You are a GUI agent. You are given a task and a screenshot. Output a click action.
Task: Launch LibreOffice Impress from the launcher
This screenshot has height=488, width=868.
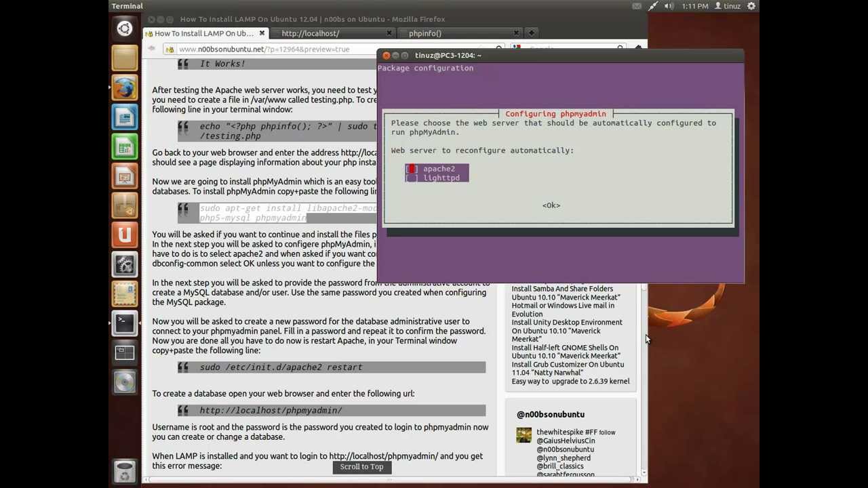coord(125,178)
